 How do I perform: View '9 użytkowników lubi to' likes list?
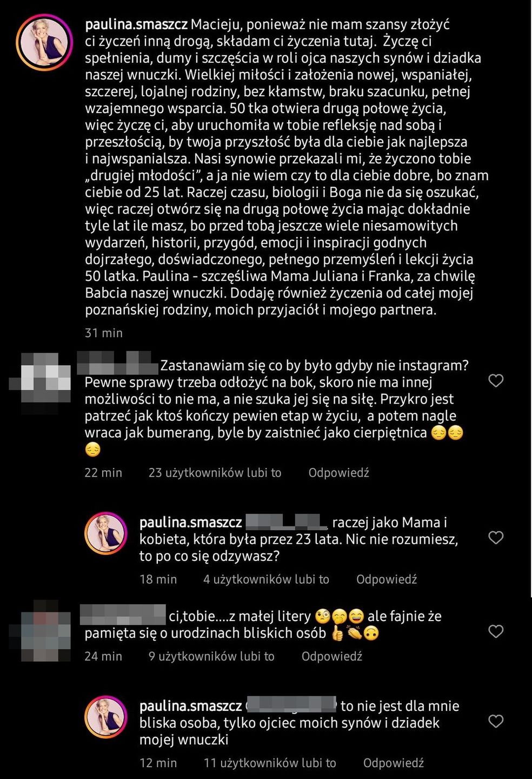(211, 656)
